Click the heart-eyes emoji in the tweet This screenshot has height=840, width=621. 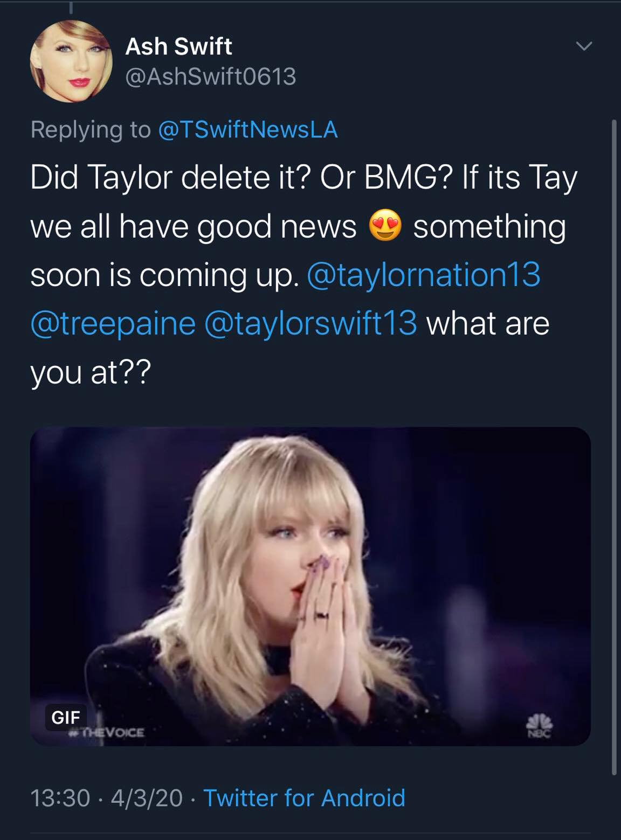[x=385, y=226]
